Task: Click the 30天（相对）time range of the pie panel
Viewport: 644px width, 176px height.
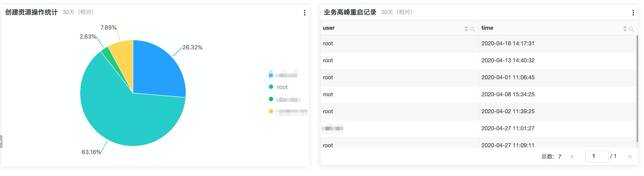Action: tap(78, 12)
